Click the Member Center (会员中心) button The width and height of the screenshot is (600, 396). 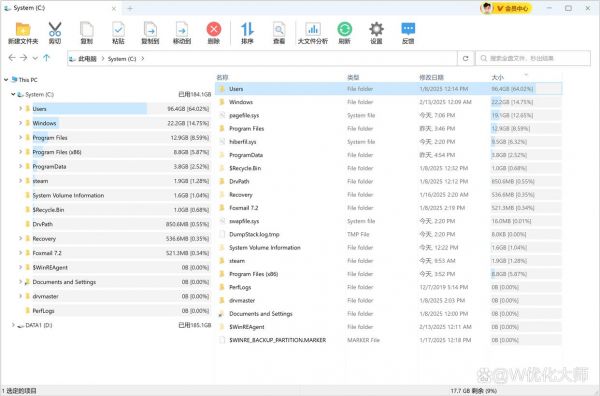512,8
